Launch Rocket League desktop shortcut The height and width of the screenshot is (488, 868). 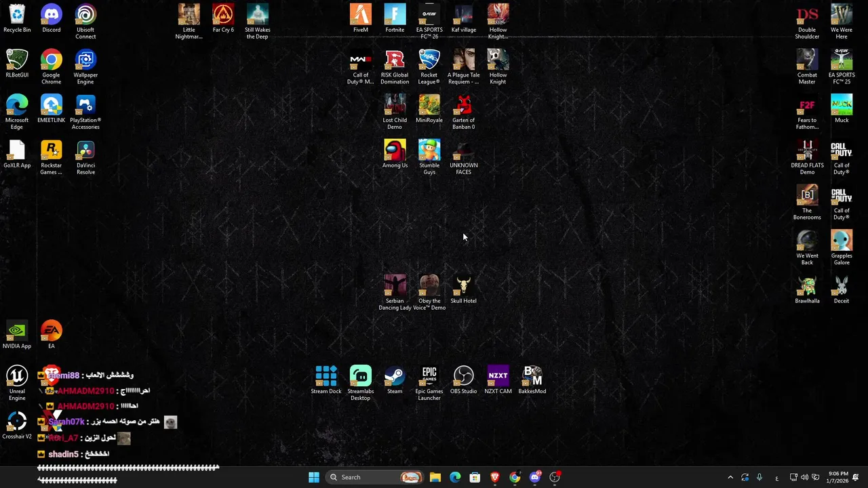[429, 67]
